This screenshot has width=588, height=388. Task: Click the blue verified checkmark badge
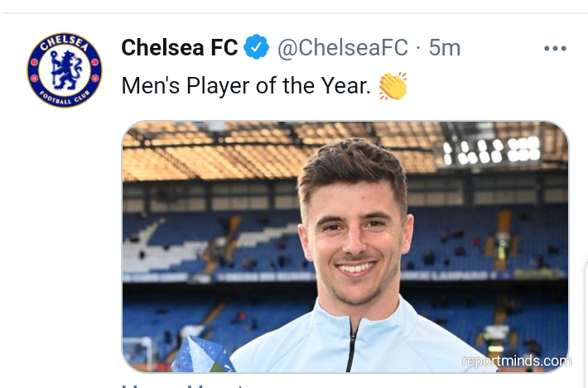pyautogui.click(x=257, y=48)
